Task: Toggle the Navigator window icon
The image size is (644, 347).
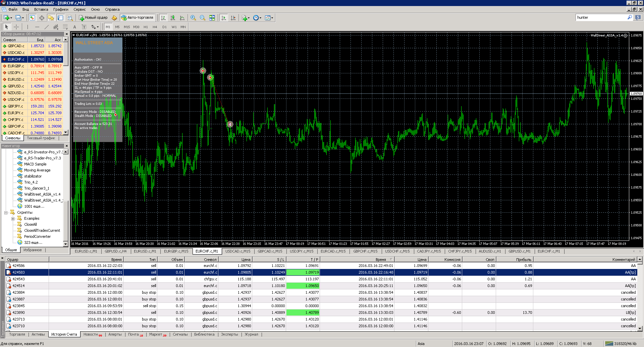Action: pos(51,18)
